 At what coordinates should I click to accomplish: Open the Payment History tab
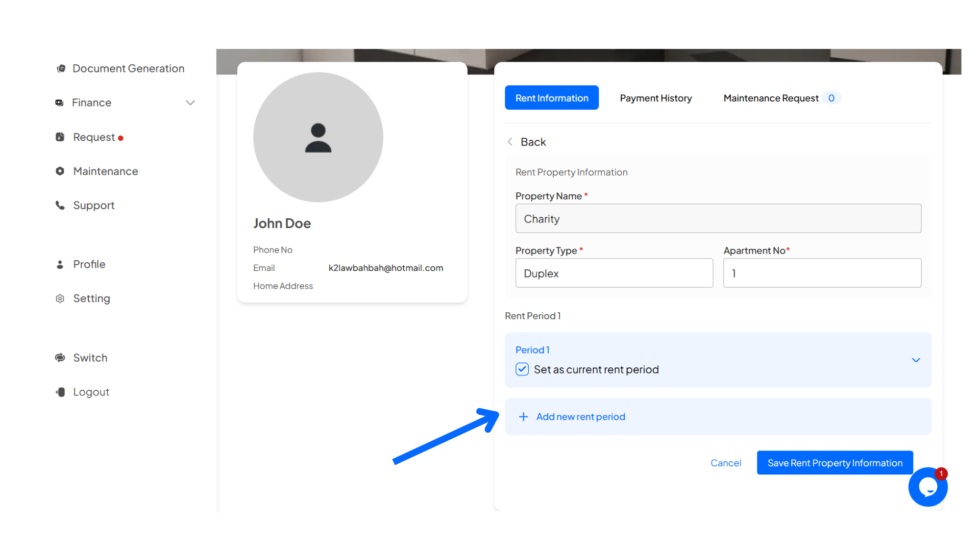[656, 98]
